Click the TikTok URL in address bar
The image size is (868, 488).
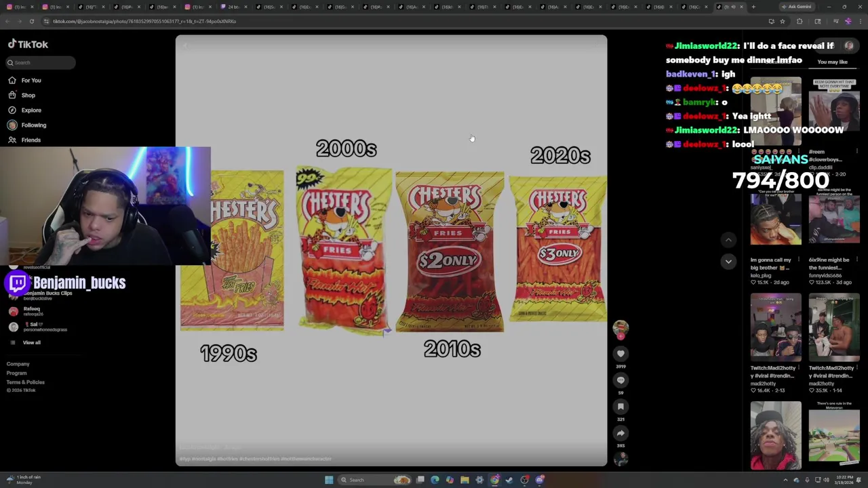pos(144,21)
